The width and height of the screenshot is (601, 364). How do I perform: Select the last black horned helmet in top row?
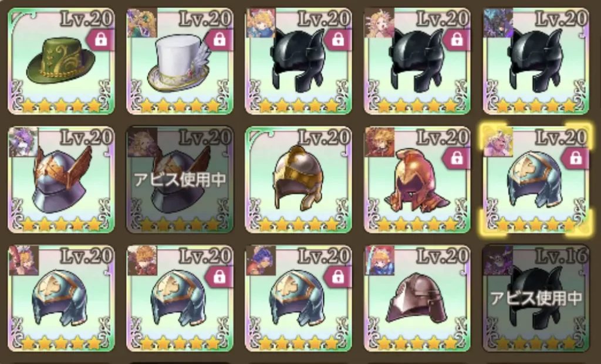click(x=536, y=61)
